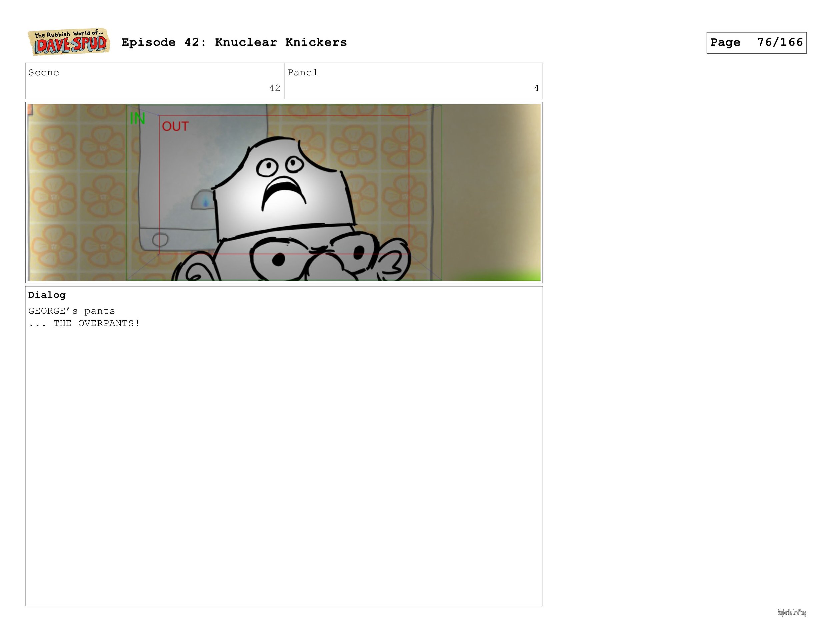Click the Dave Spud show logo
The image size is (833, 644).
(x=69, y=42)
